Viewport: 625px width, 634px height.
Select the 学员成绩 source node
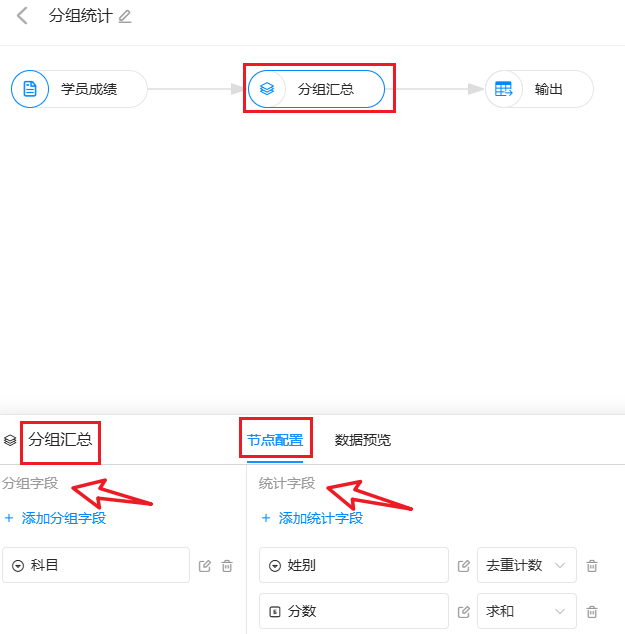coord(80,89)
